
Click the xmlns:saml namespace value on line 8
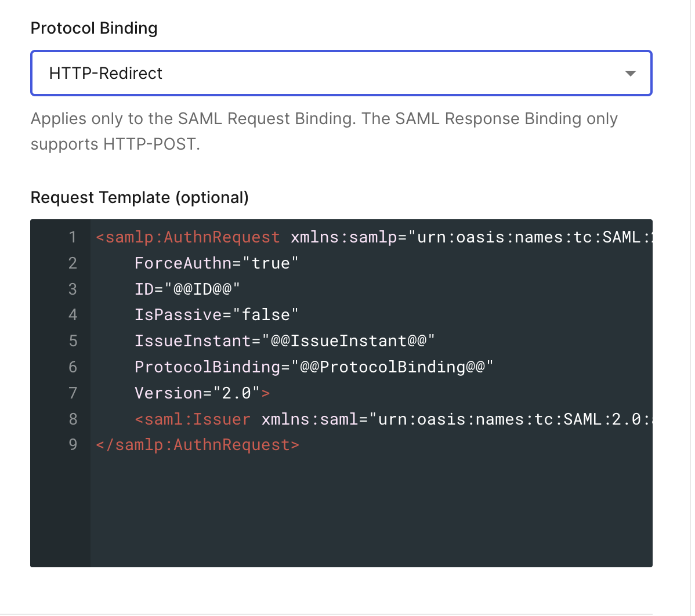511,419
